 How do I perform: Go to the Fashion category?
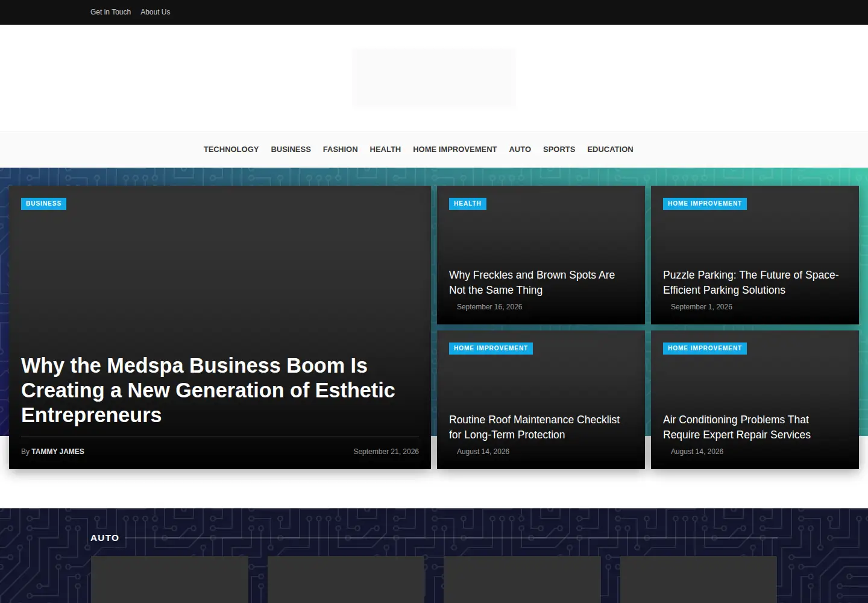coord(340,150)
